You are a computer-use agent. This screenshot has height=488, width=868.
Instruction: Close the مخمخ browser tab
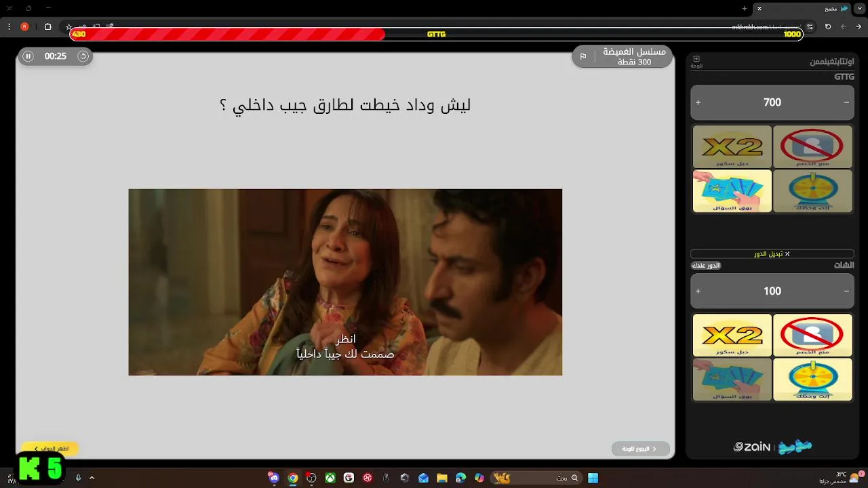759,8
